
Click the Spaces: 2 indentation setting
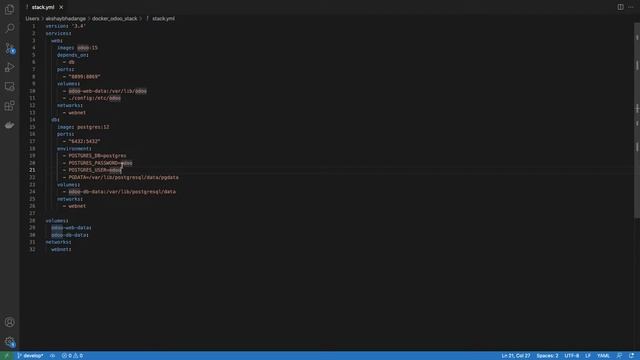coord(547,356)
